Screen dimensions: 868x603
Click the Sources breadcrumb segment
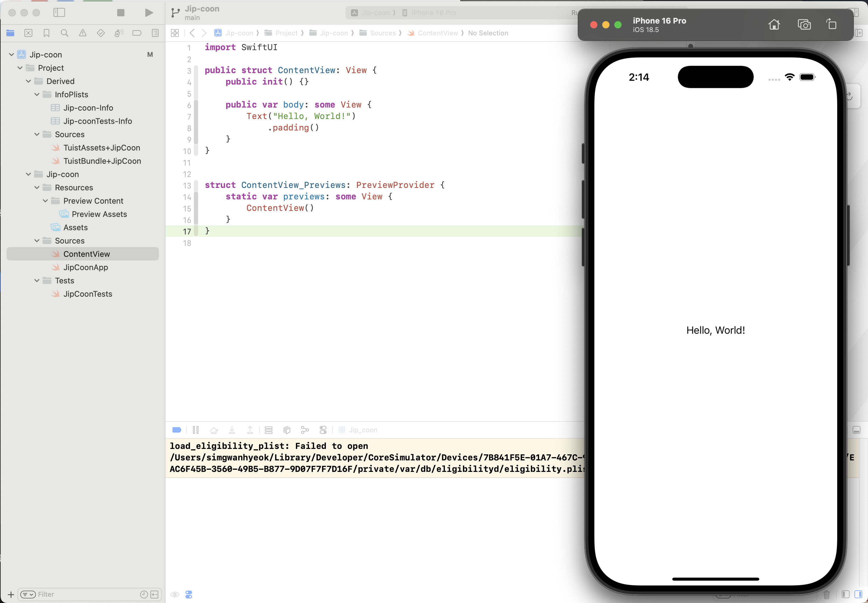tap(382, 33)
